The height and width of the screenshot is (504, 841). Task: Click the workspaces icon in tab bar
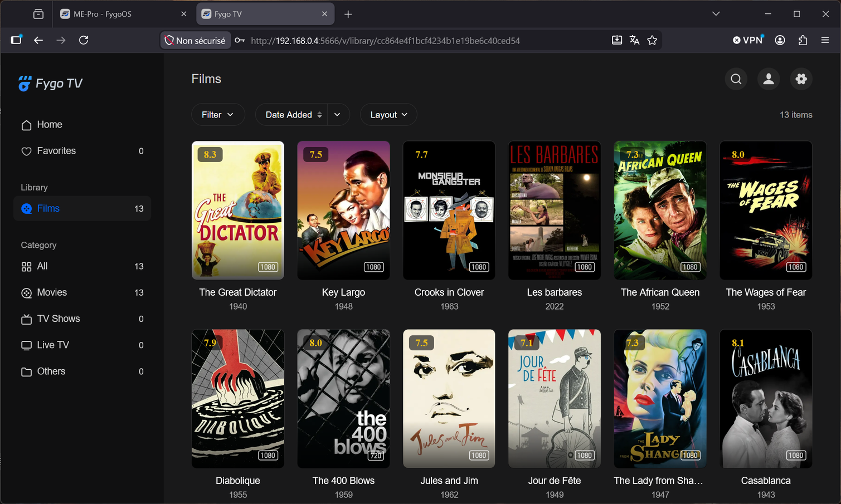click(38, 14)
